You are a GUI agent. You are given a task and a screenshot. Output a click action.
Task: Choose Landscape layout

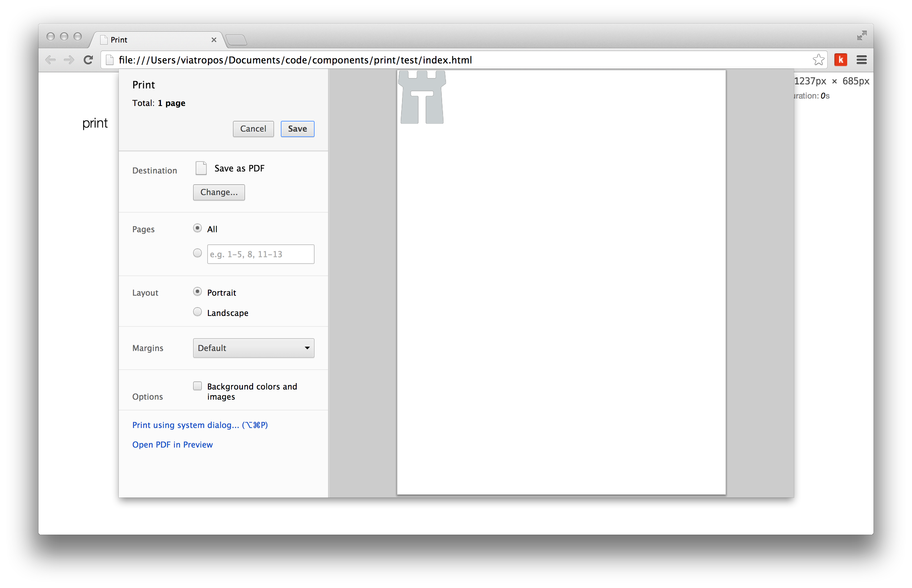(x=197, y=312)
